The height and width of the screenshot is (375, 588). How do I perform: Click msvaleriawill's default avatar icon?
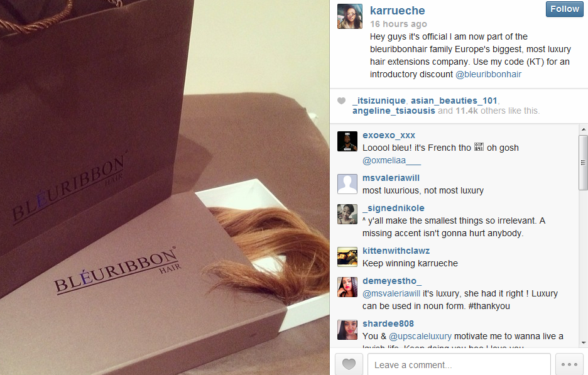click(x=347, y=184)
